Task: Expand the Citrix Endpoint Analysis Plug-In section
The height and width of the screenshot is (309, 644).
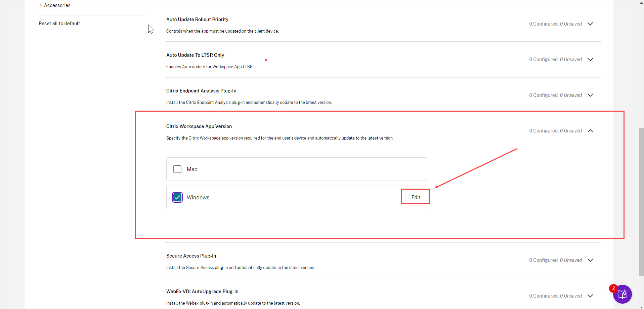Action: (590, 95)
